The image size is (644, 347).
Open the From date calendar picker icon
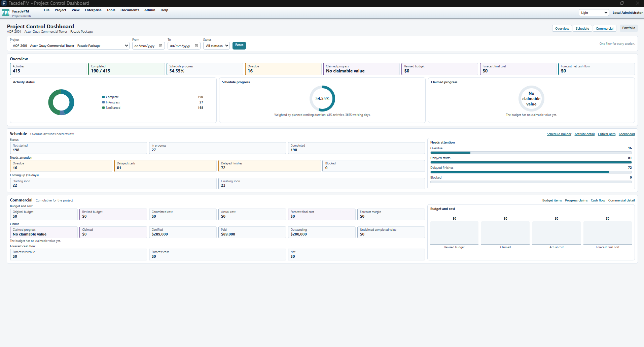(x=160, y=46)
